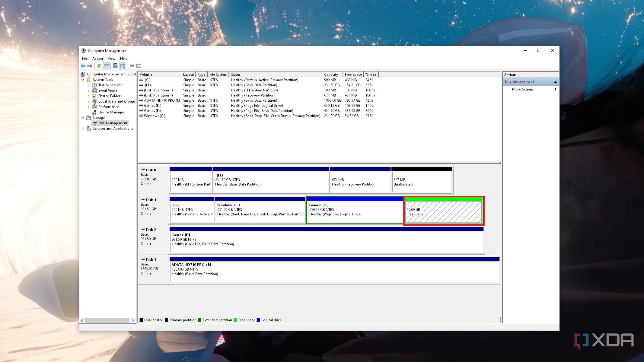Expand the Shared Folders node
This screenshot has width=644, height=362.
click(x=89, y=96)
